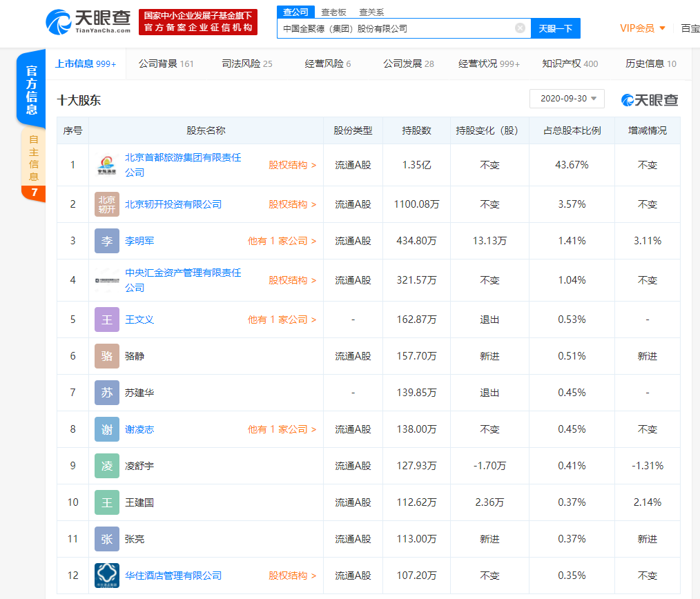The image size is (700, 599).
Task: Open 谢凌志 shareholder profile link
Action: 139,429
